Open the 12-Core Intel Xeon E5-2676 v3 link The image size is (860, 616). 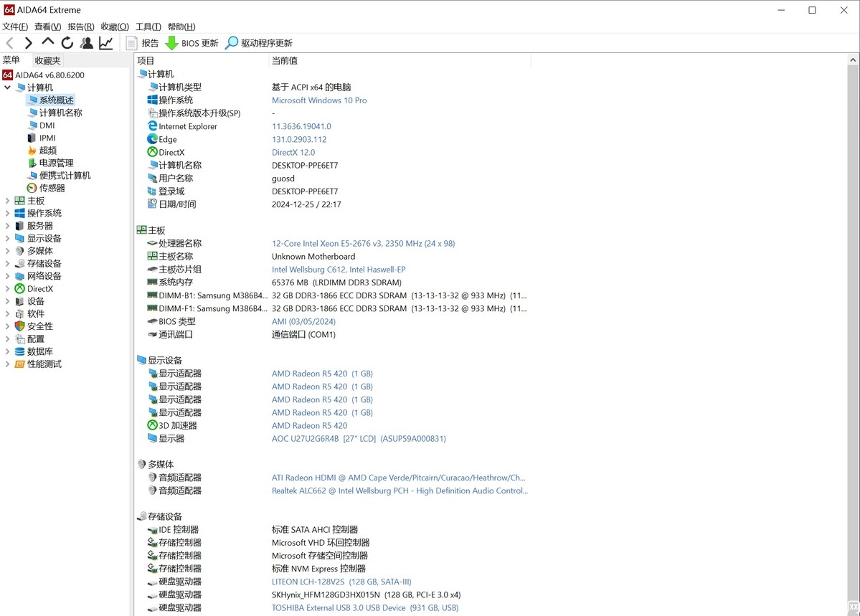363,244
